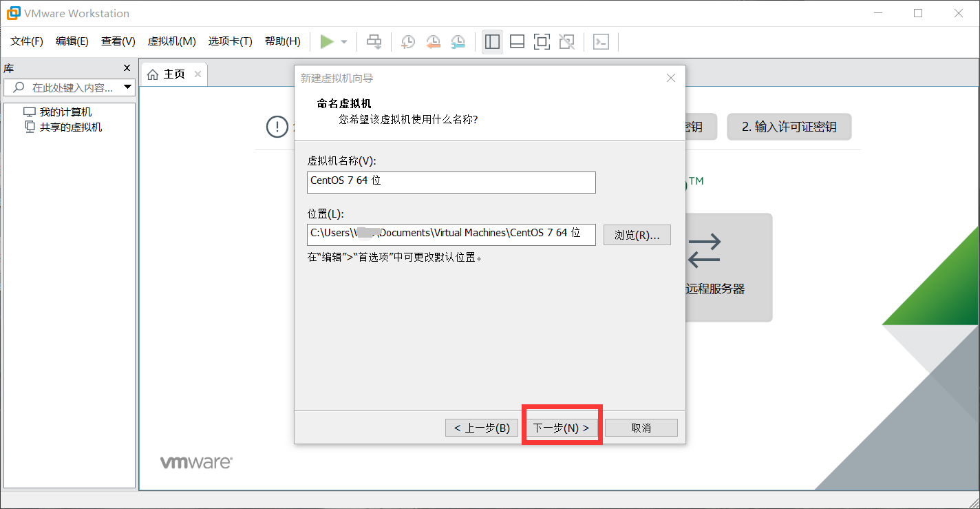Image resolution: width=980 pixels, height=509 pixels.
Task: Click the remote server connect arrows icon
Action: (x=704, y=251)
